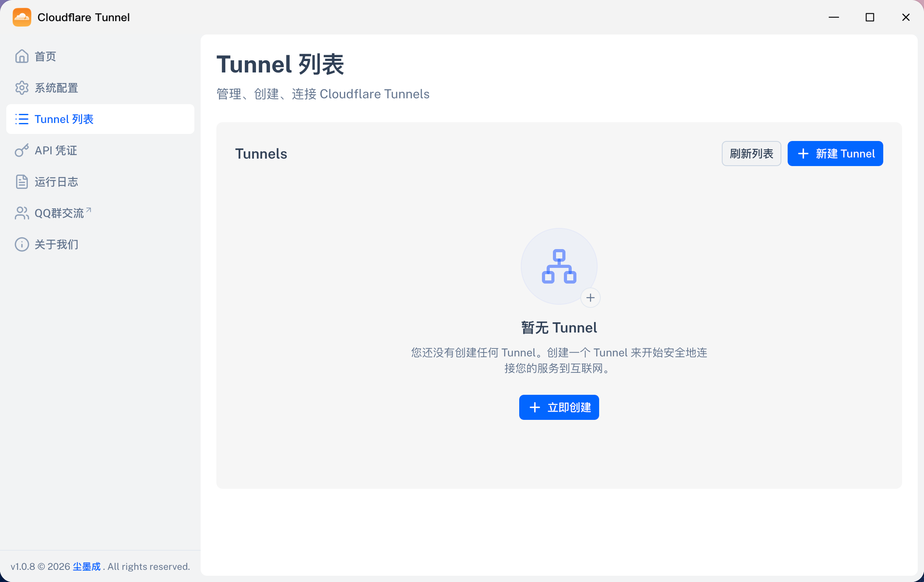
Task: Click the list icon next to Tunnel 列表
Action: point(22,119)
